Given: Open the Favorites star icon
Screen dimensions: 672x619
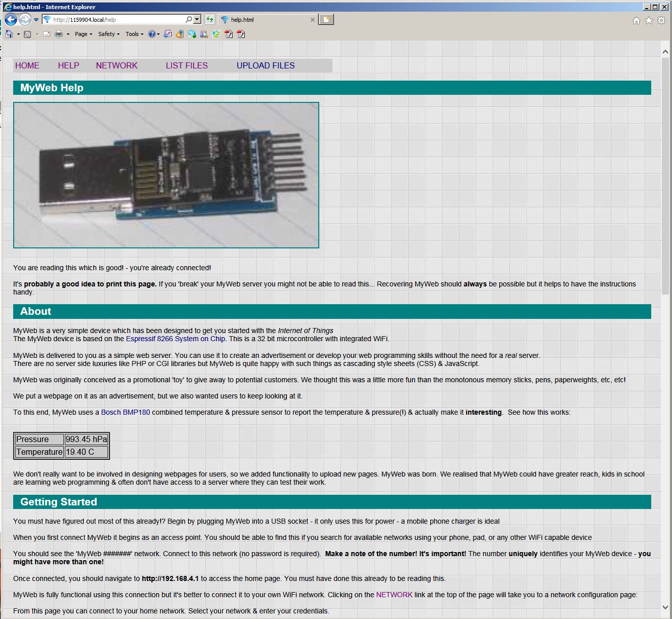Looking at the screenshot, I should pos(649,20).
